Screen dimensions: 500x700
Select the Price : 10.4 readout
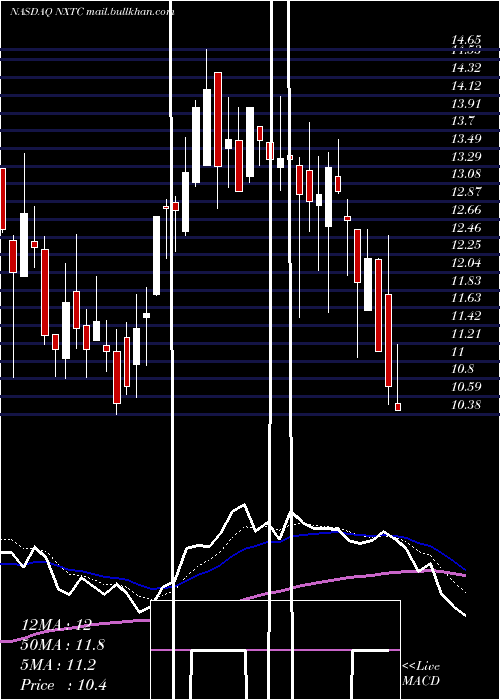(x=64, y=685)
